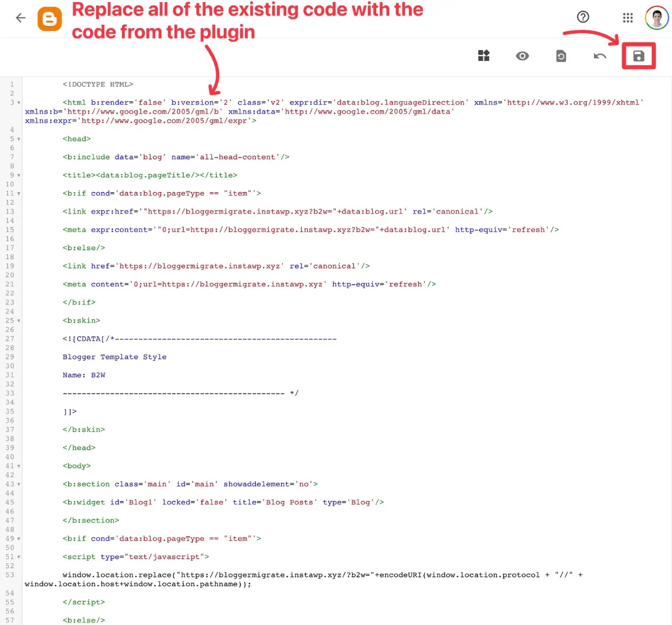Image resolution: width=672 pixels, height=625 pixels.
Task: Collapse the b:section fold on line 43
Action: 19,485
